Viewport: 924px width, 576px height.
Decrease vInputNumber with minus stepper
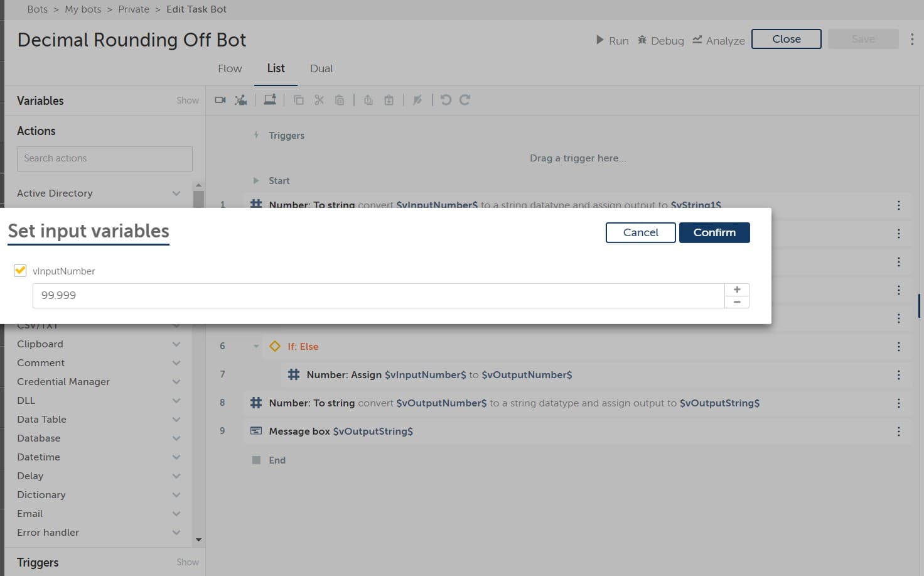737,302
